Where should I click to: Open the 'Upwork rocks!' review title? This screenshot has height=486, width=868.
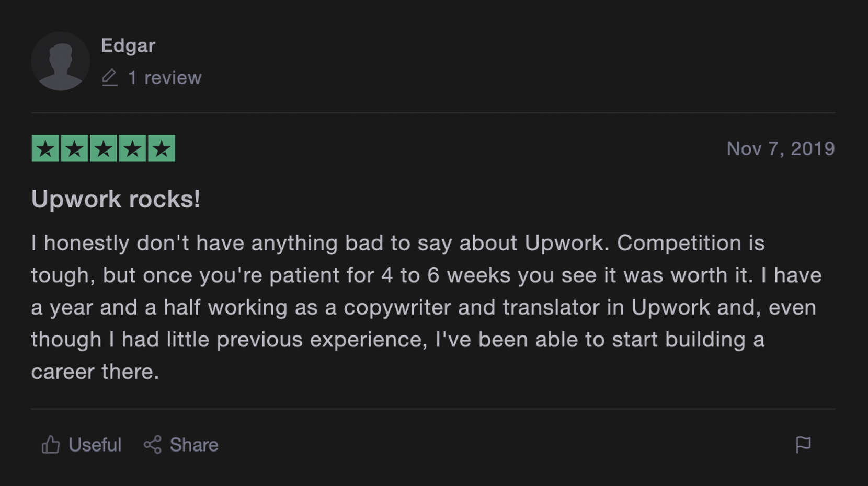click(x=116, y=199)
